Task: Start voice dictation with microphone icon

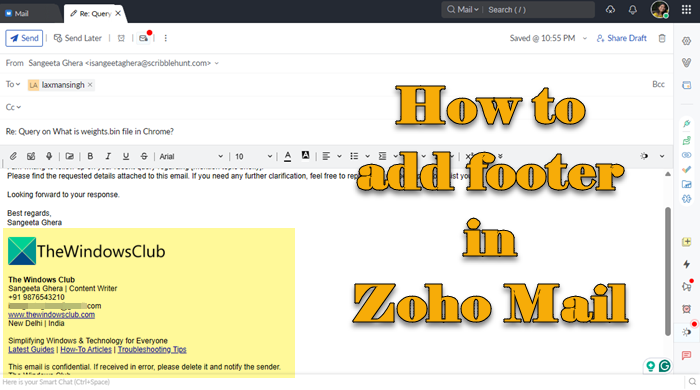Action: [49, 156]
